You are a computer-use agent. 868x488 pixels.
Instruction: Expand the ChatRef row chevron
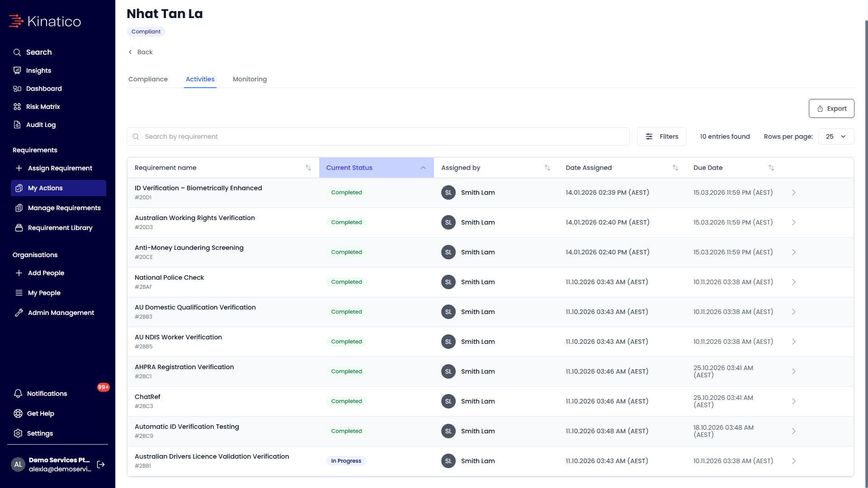(x=794, y=401)
